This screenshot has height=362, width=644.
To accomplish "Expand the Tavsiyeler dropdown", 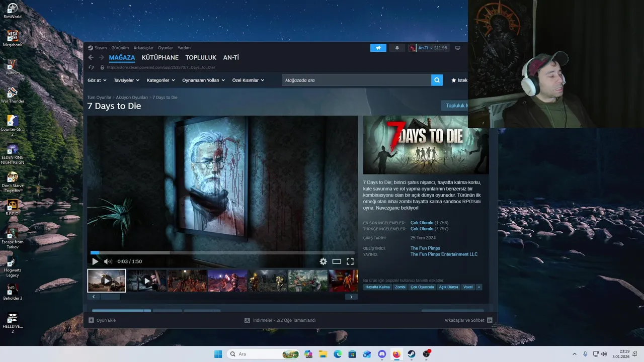I will click(x=126, y=80).
